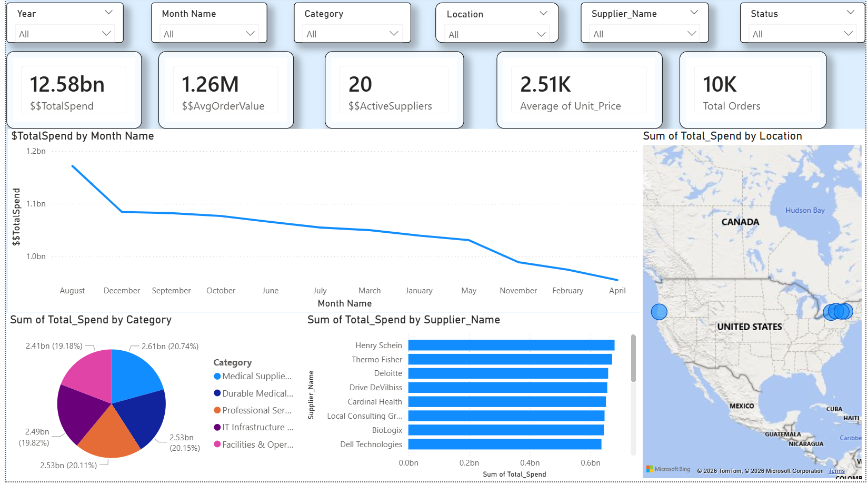Viewport: 868px width, 484px height.
Task: Select the Cardinal Health bar
Action: tap(507, 402)
